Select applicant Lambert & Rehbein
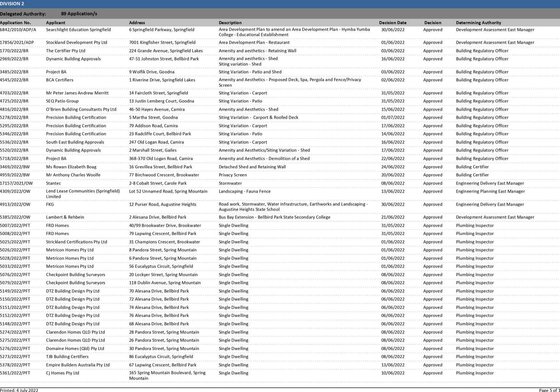 tap(65, 217)
